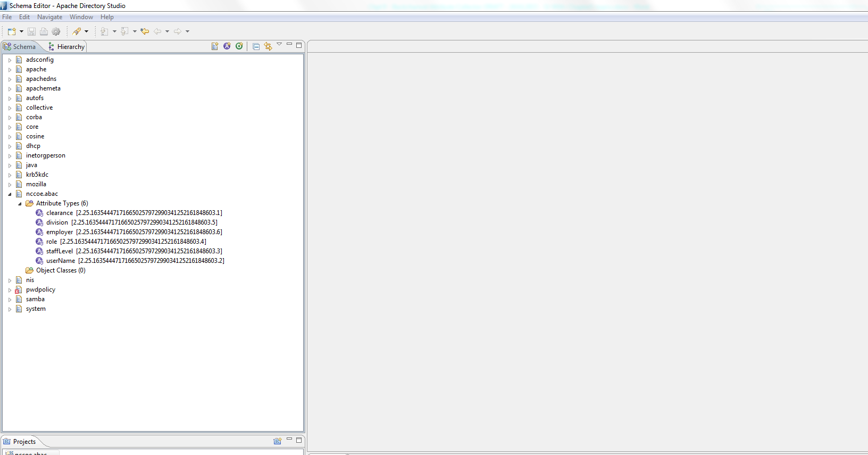
Task: Click the Previous Annotation toolbar icon
Action: (x=124, y=31)
